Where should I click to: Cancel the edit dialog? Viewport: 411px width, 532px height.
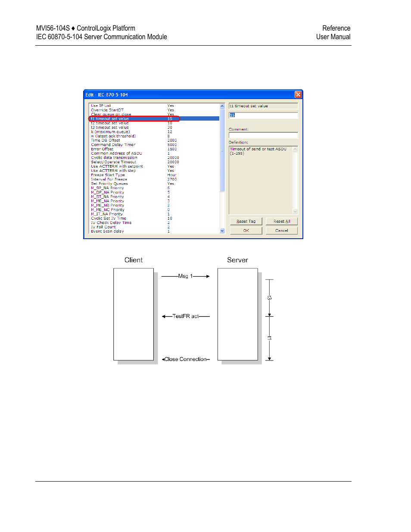click(282, 230)
